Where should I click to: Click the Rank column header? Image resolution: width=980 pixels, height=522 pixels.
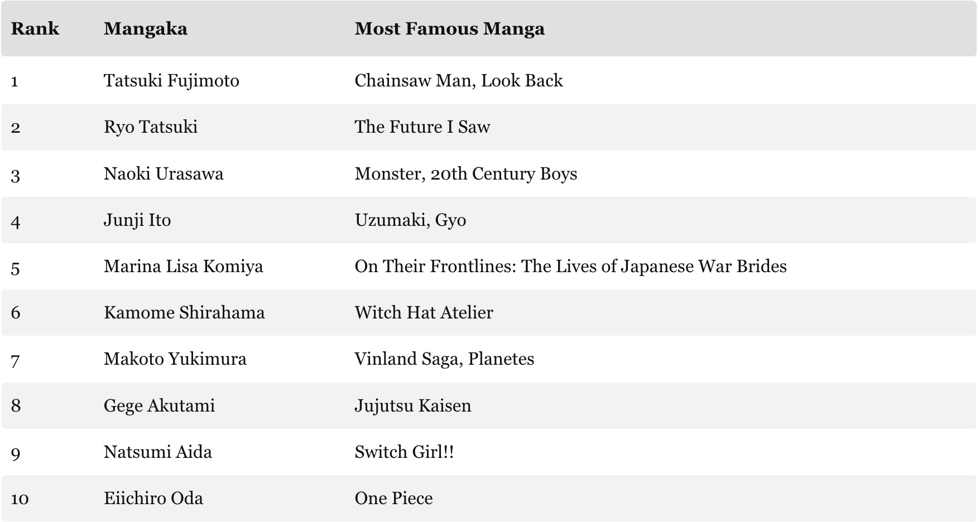(x=35, y=29)
